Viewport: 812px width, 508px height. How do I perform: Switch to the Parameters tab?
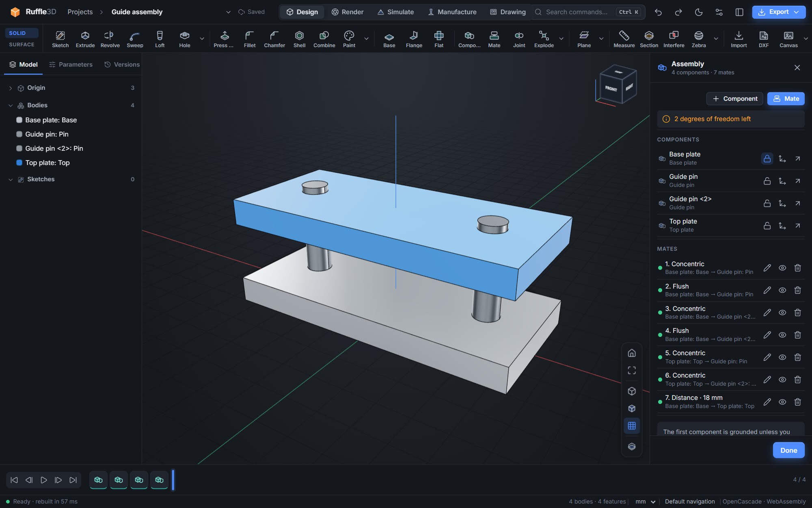tap(71, 65)
